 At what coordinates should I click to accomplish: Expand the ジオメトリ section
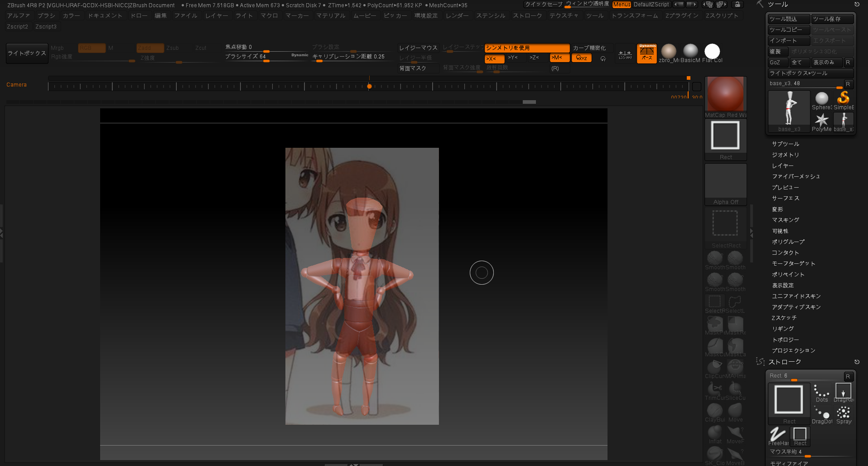pyautogui.click(x=786, y=155)
